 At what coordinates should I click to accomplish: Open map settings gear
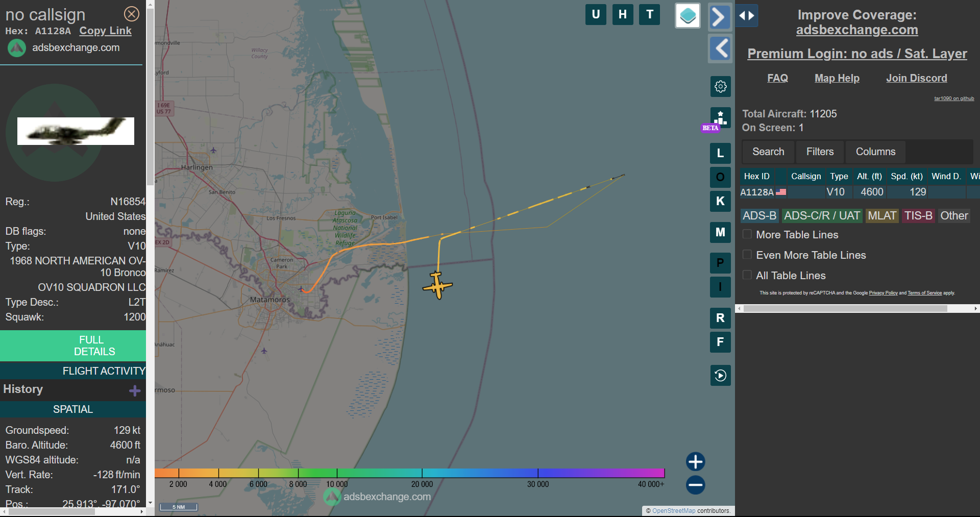(721, 86)
